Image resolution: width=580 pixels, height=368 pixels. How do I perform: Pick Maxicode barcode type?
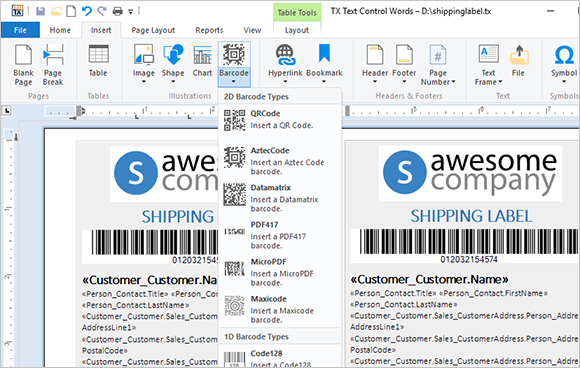280,309
